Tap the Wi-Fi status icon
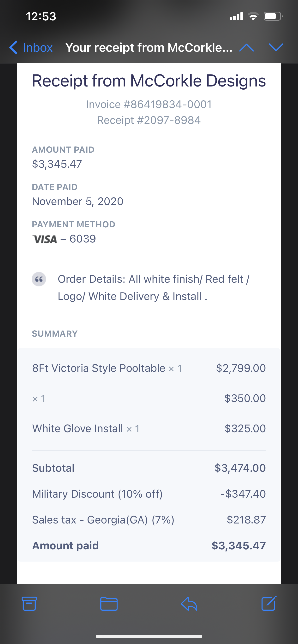The image size is (298, 644). pos(253,17)
